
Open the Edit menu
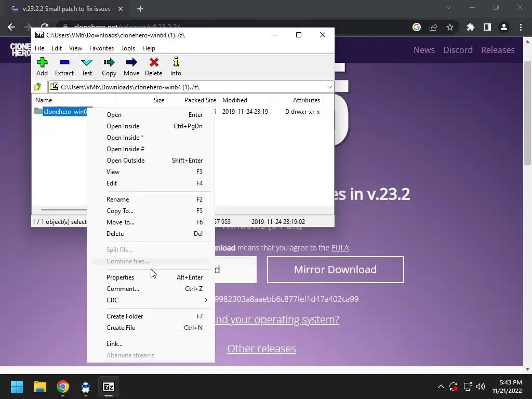click(57, 48)
